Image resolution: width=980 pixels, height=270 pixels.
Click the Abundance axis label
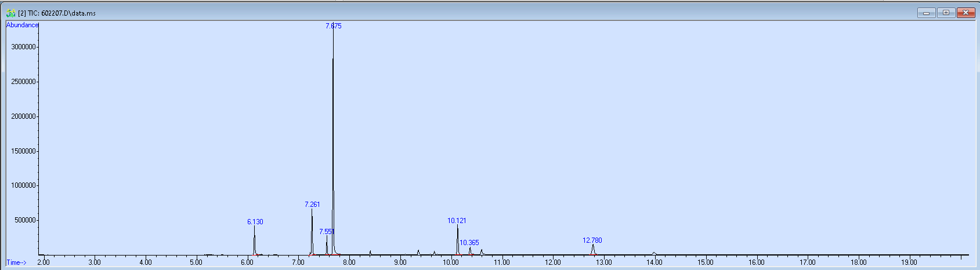[x=22, y=25]
